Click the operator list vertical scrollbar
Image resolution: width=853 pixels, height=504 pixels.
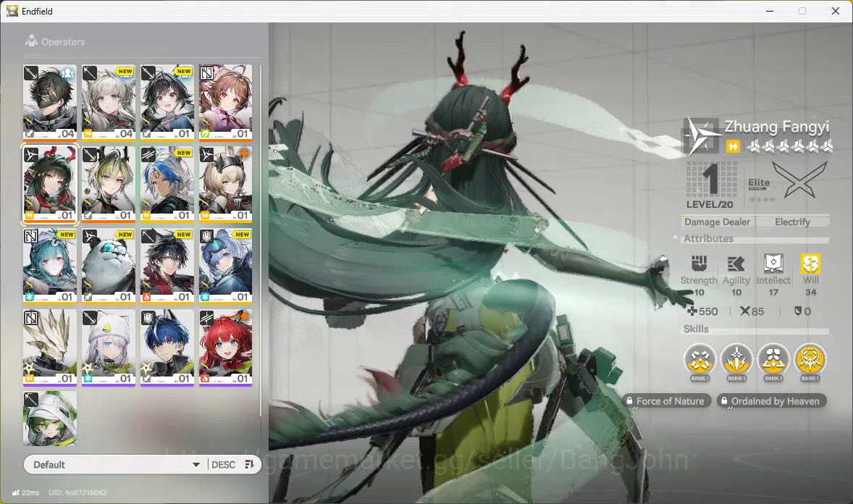coord(261,241)
